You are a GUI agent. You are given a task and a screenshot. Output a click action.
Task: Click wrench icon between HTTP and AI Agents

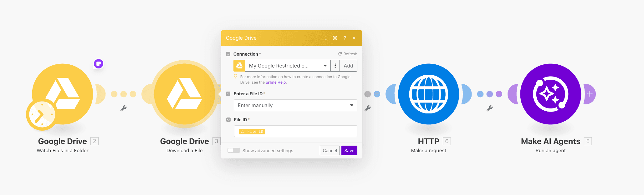pos(490,108)
